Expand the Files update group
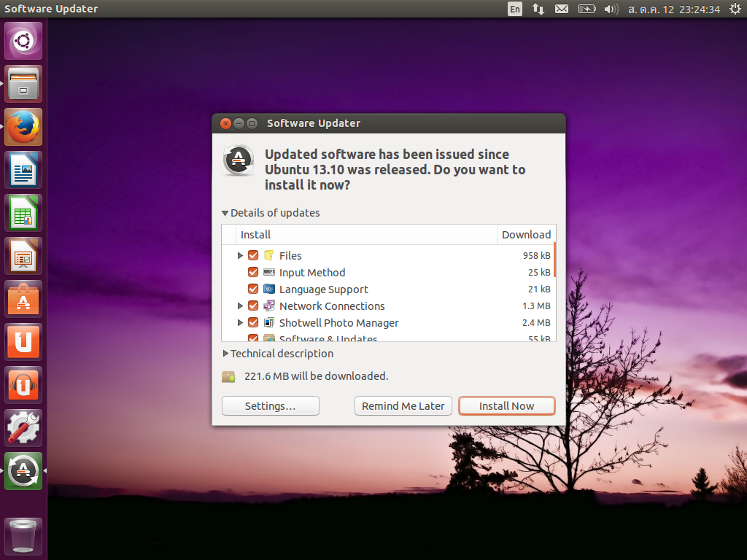Image resolution: width=747 pixels, height=560 pixels. [x=240, y=256]
